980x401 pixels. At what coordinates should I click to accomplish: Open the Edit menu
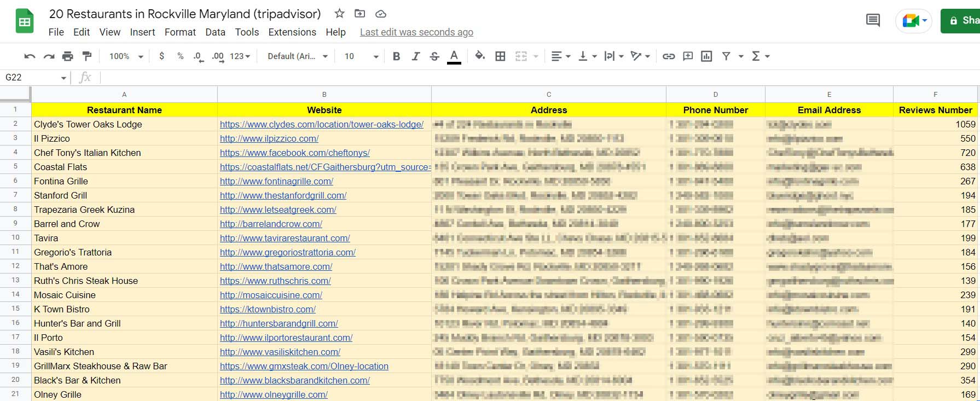click(82, 32)
